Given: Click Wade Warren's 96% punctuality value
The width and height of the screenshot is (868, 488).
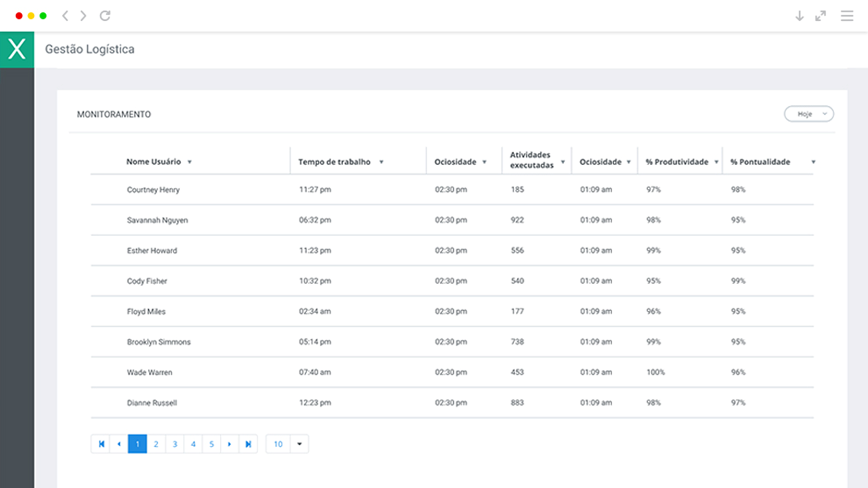Looking at the screenshot, I should coord(738,372).
